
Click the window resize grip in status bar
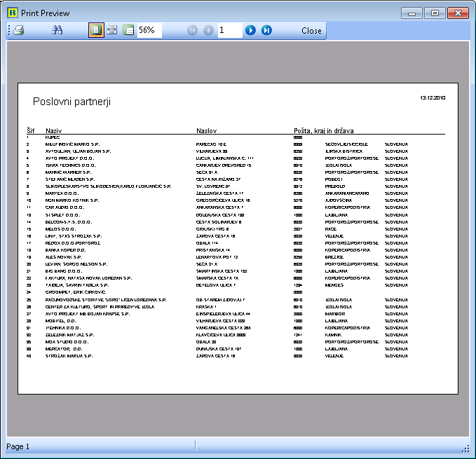pos(465,448)
